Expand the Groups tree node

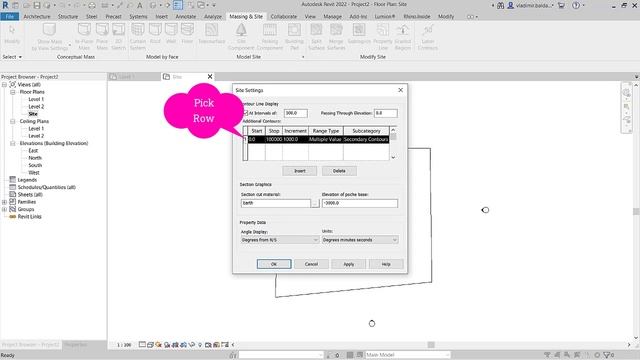coord(4,209)
